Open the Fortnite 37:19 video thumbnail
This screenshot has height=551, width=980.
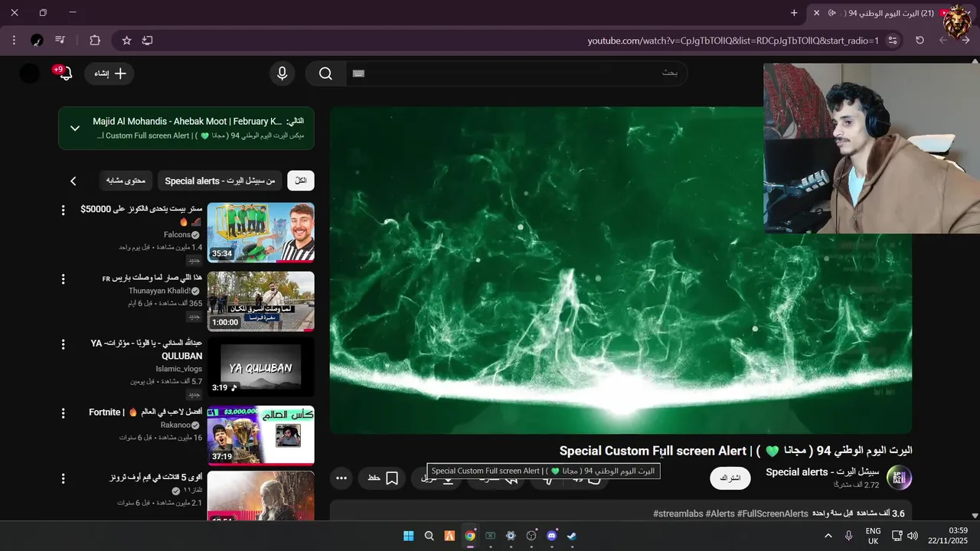260,435
